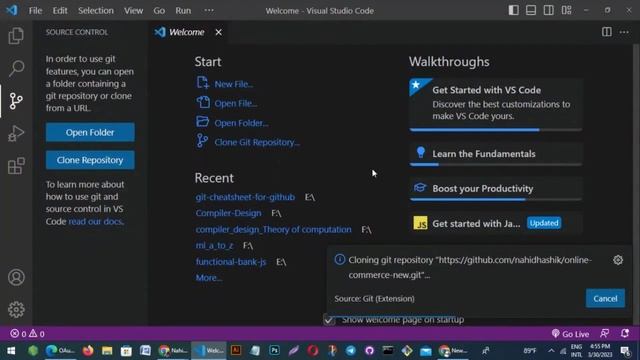Open the Extensions view

coord(16,166)
